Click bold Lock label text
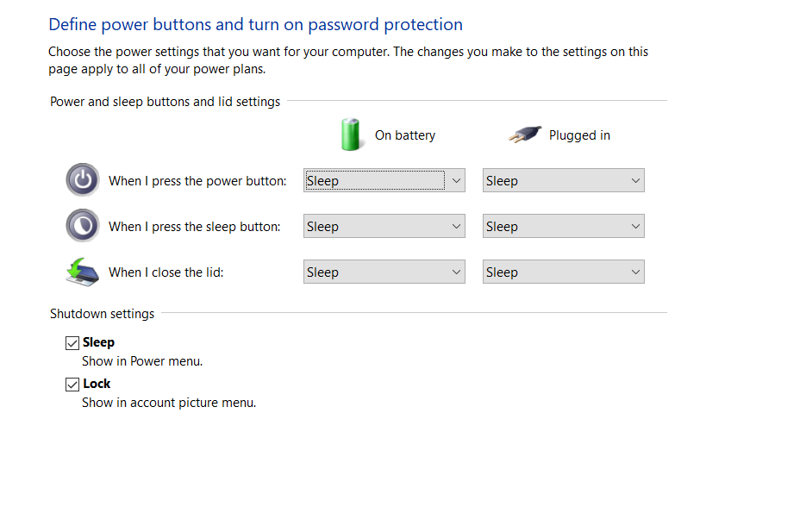 coord(97,384)
